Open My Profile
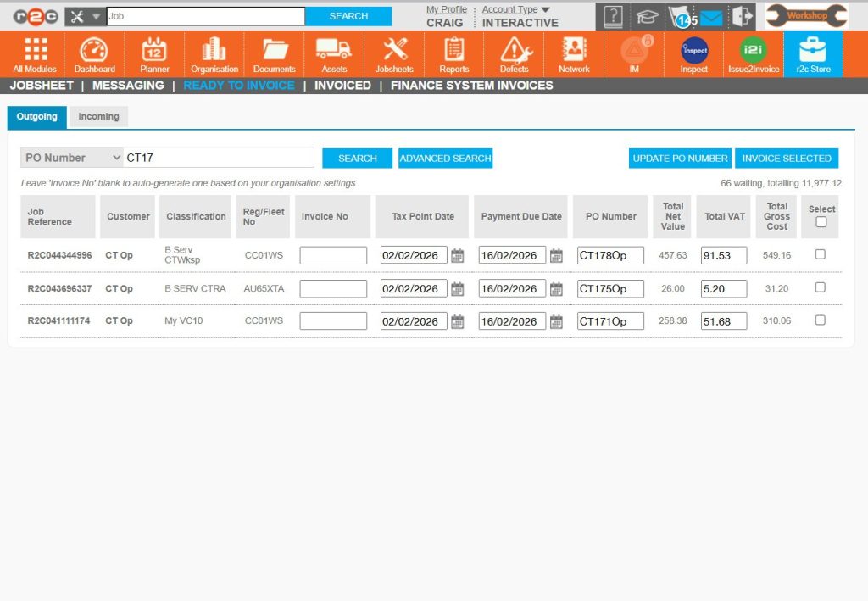The width and height of the screenshot is (868, 601). click(447, 8)
